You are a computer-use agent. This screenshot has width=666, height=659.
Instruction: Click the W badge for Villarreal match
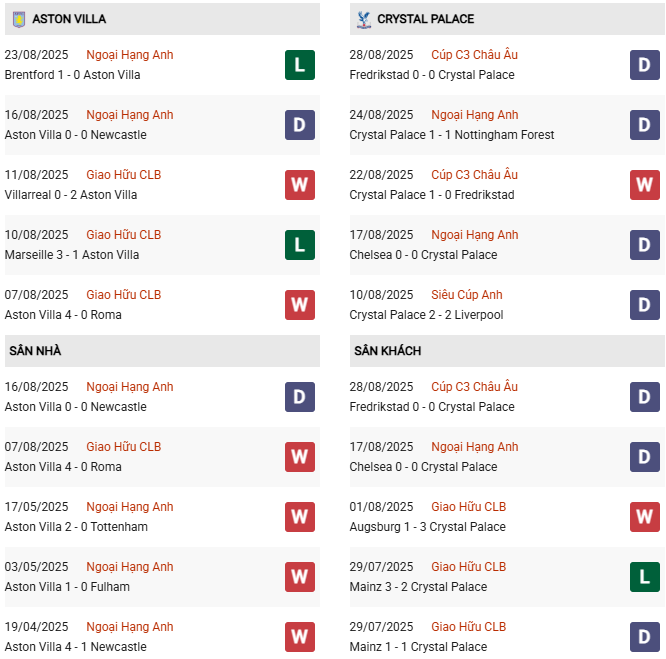click(x=300, y=185)
